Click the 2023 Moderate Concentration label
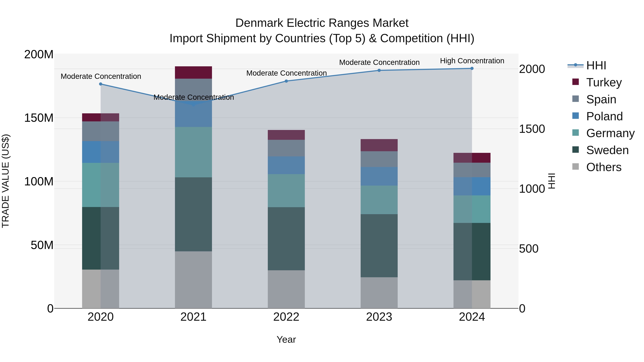Screen dimensions: 644x362 click(x=379, y=62)
